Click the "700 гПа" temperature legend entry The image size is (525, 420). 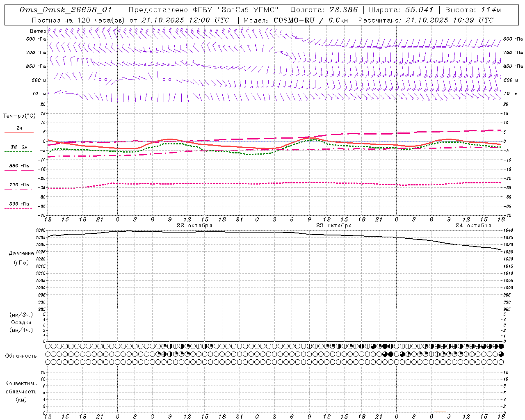(x=19, y=185)
